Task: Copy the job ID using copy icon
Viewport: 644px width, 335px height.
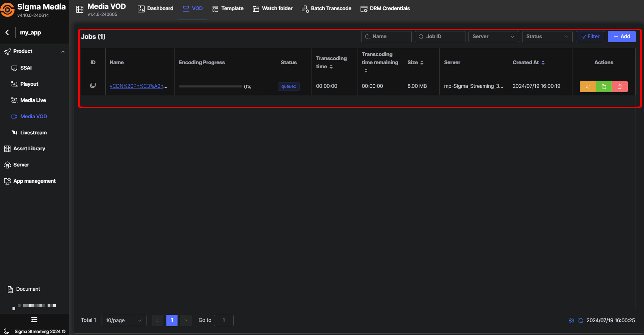Action: (x=93, y=85)
